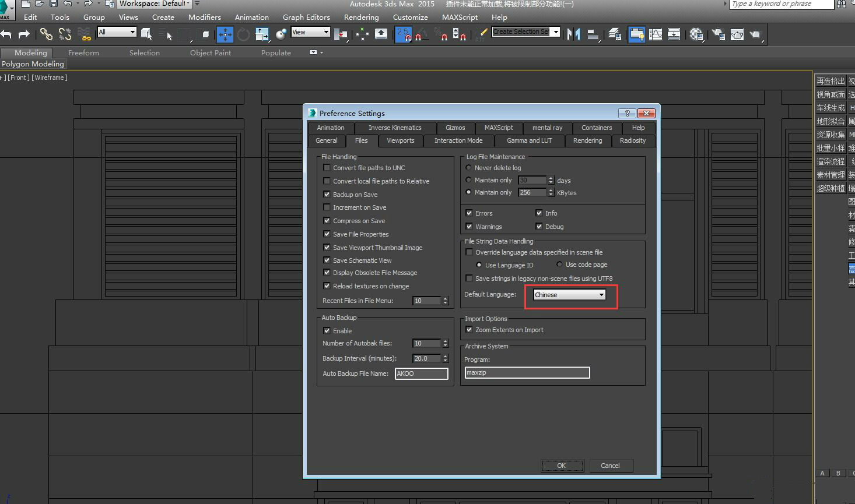Click the Select and Link chain icon

(46, 34)
